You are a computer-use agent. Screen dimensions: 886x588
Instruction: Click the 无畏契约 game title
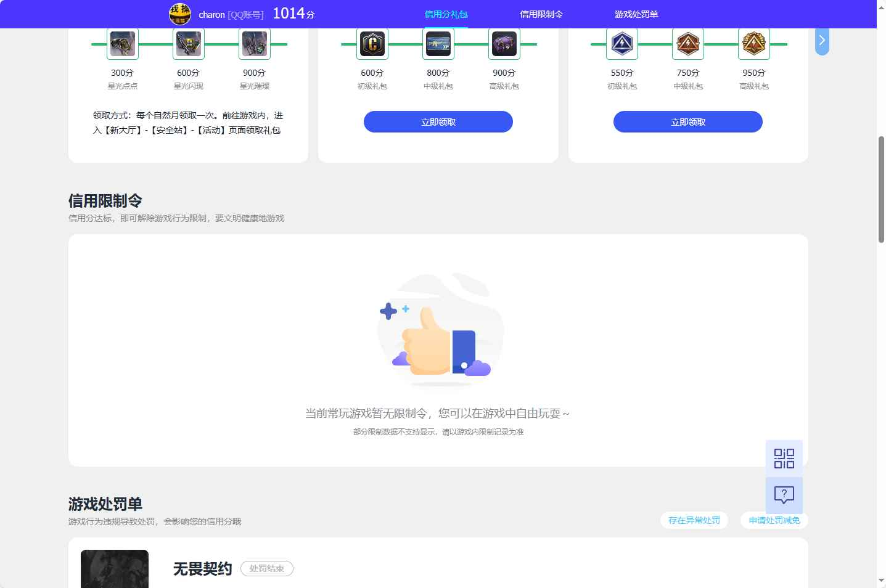click(202, 568)
